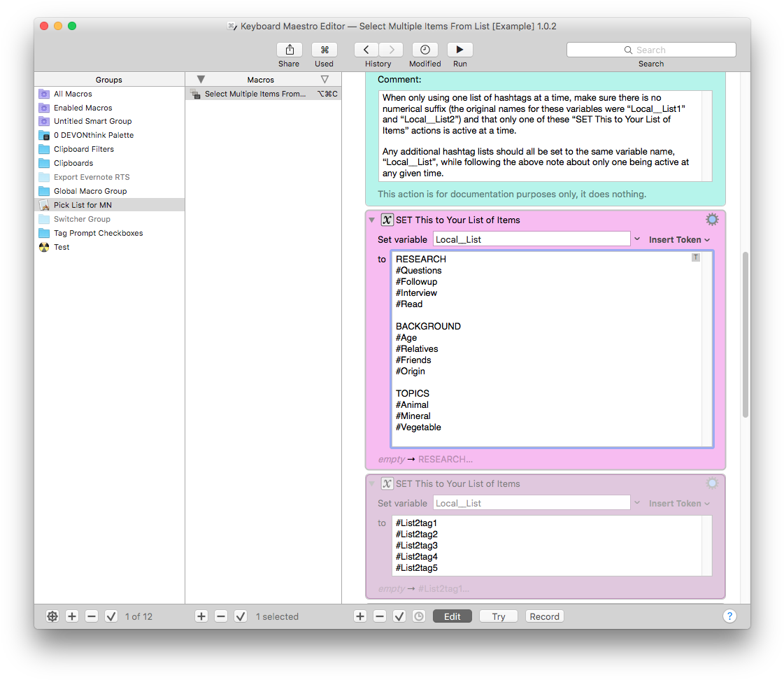Click the Record button

[x=545, y=616]
